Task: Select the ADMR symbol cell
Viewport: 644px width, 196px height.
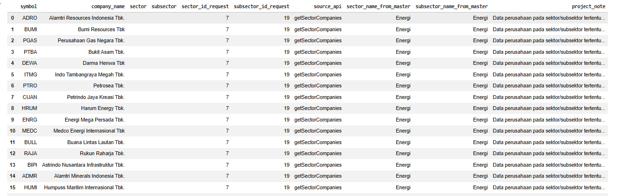Action: click(x=30, y=176)
